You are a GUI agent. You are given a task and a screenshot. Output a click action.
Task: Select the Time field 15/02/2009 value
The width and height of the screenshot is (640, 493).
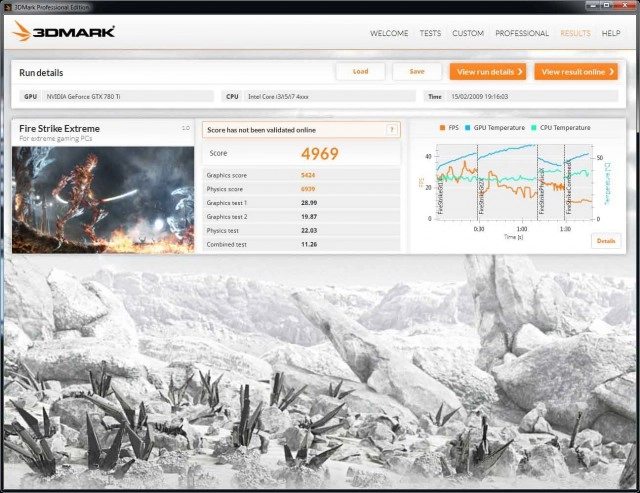(x=532, y=96)
